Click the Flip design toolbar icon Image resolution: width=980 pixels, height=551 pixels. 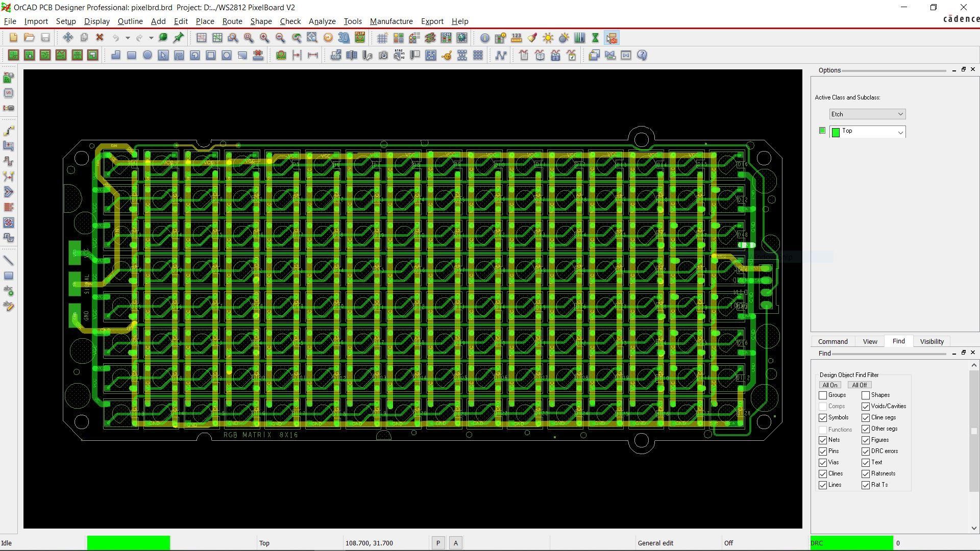(360, 38)
